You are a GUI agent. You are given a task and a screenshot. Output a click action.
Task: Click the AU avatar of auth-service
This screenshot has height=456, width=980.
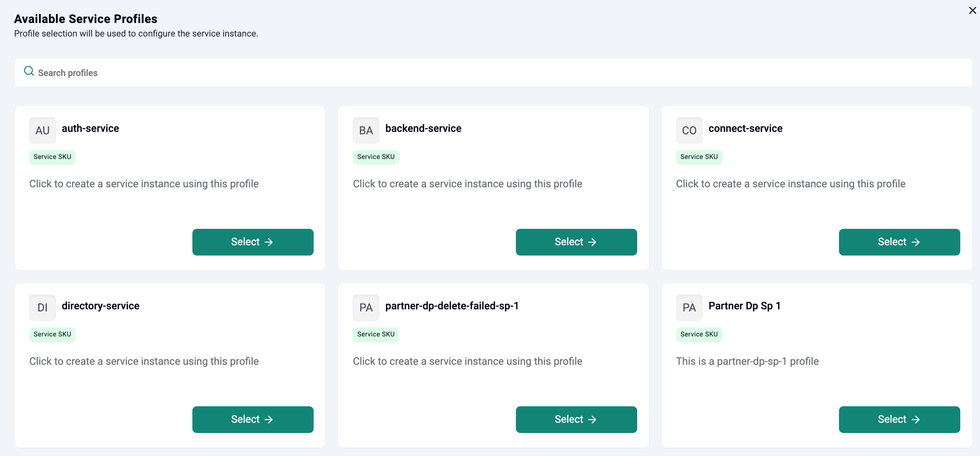pyautogui.click(x=42, y=131)
